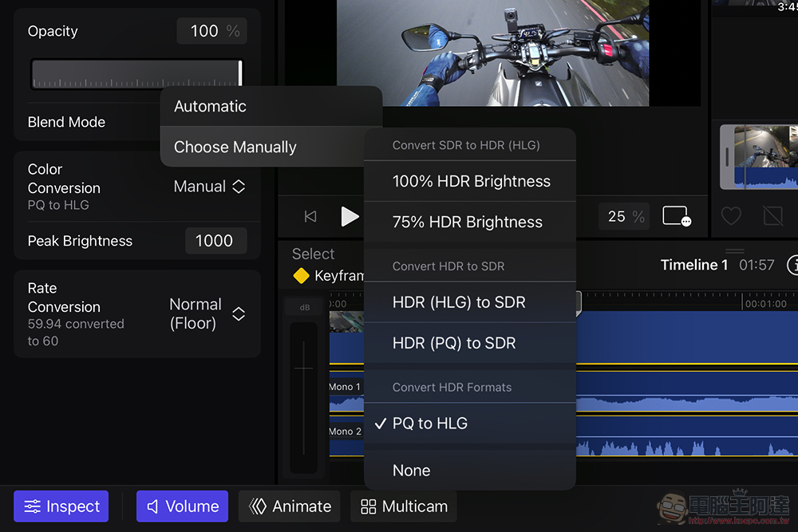Select the checked PQ to HLG option
The width and height of the screenshot is (798, 532).
pyautogui.click(x=470, y=424)
